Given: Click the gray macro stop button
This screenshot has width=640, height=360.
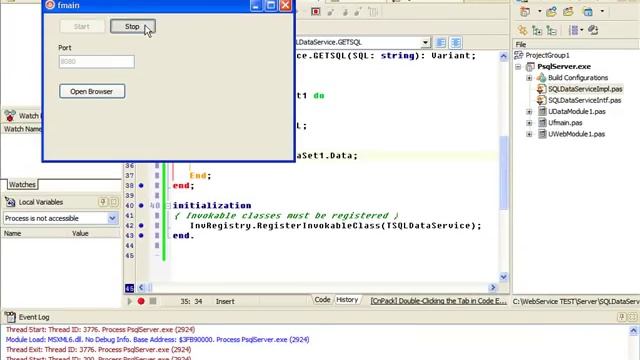Looking at the screenshot, I should coord(153,301).
